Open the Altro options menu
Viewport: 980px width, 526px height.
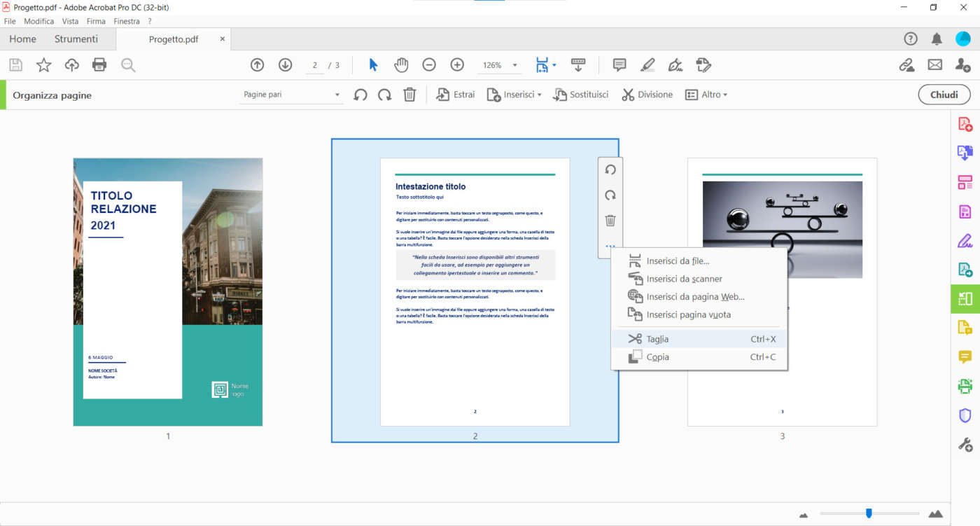click(x=707, y=94)
